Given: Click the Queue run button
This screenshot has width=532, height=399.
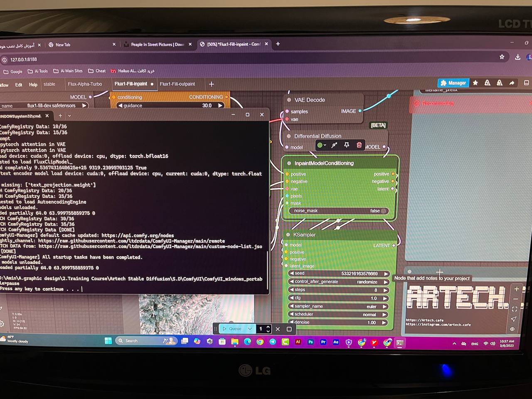Looking at the screenshot, I should pyautogui.click(x=232, y=329).
